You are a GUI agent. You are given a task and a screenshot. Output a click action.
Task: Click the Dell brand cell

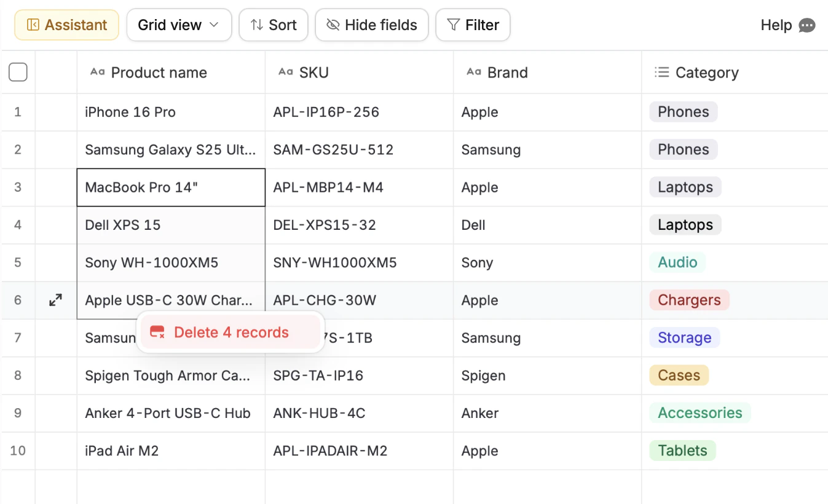click(x=547, y=225)
